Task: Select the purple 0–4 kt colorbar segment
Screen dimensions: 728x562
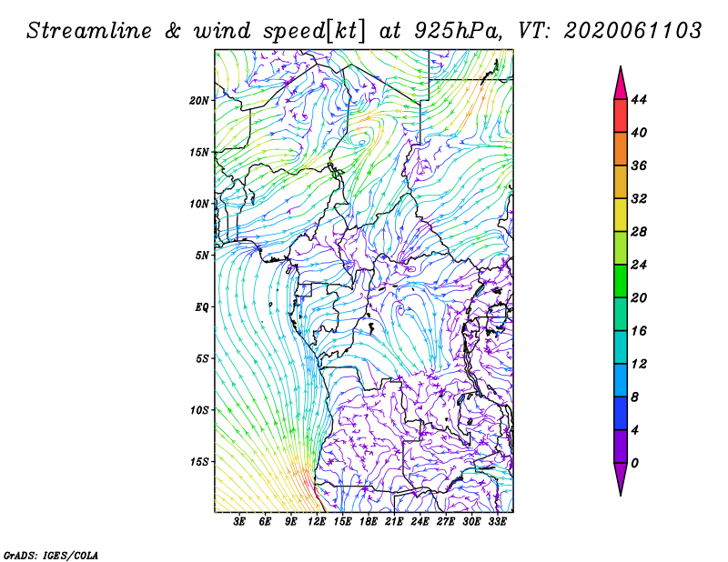Action: pos(621,447)
